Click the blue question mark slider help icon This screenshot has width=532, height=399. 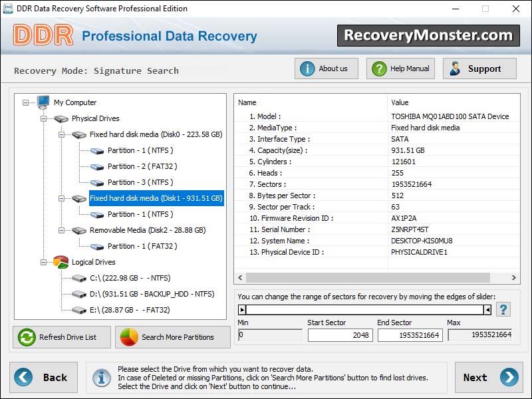pos(503,309)
